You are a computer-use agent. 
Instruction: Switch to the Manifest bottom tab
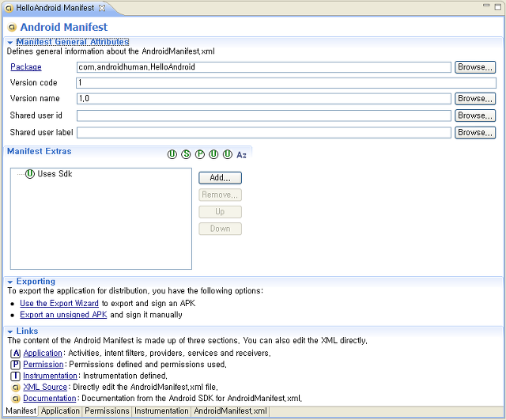coord(21,411)
